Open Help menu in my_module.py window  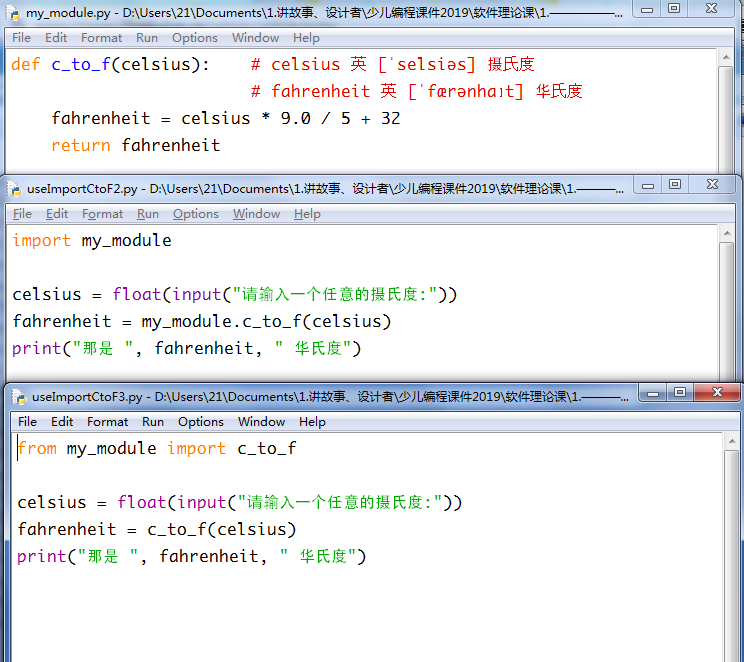[x=306, y=37]
